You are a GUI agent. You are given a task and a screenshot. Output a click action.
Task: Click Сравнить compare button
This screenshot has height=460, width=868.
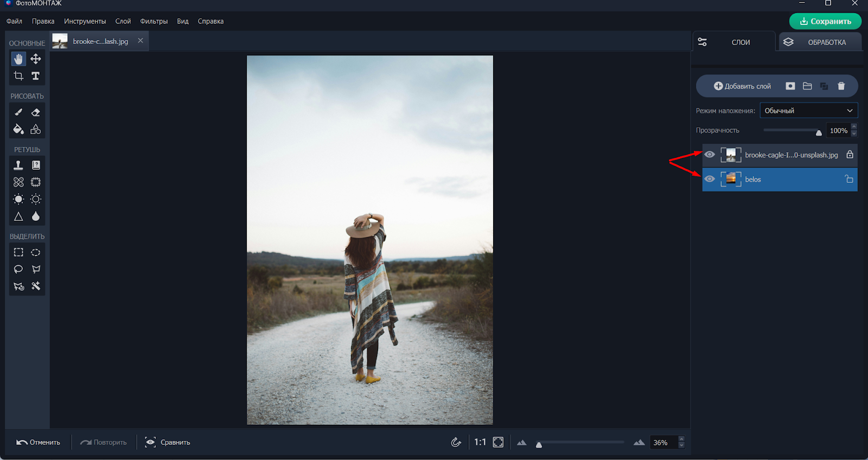point(168,442)
